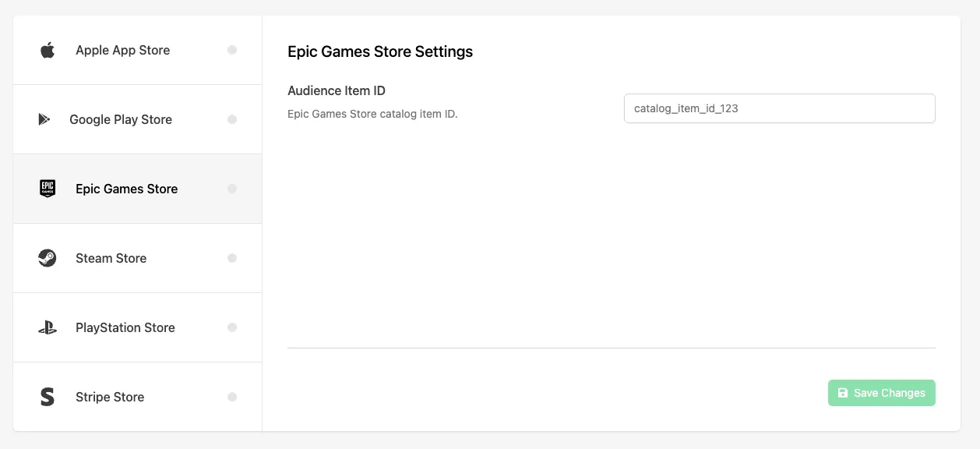Click Google Play Store status dot
980x449 pixels.
pos(232,119)
